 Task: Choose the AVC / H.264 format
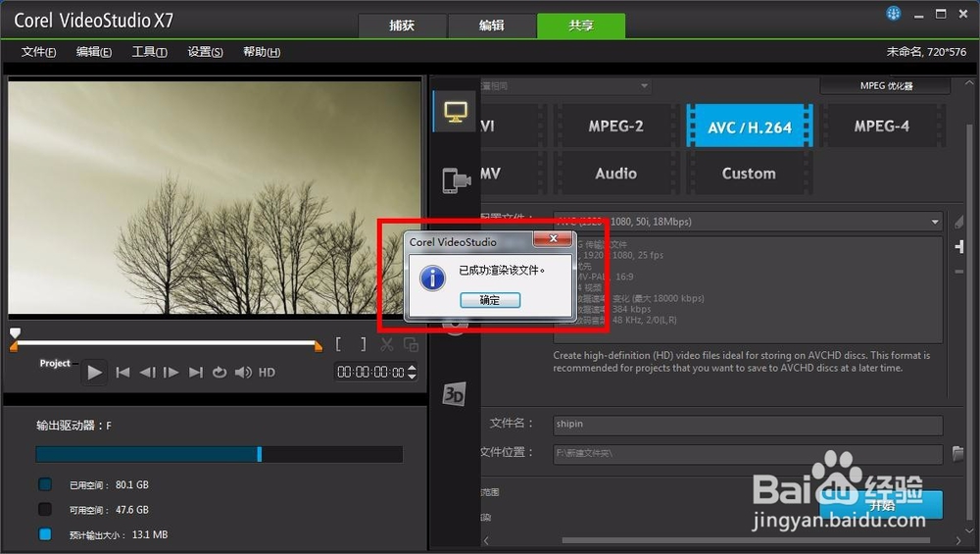point(750,126)
